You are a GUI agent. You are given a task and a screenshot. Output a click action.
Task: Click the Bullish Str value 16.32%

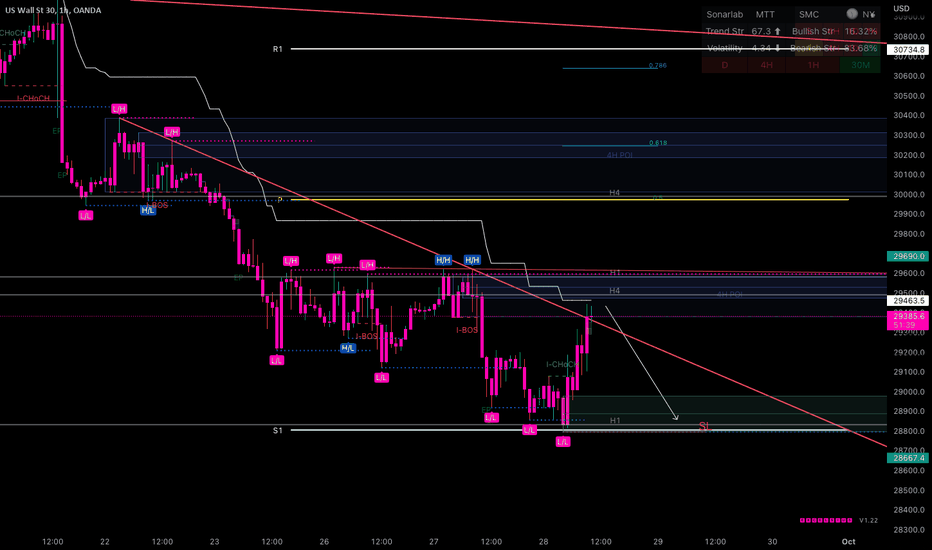[860, 31]
